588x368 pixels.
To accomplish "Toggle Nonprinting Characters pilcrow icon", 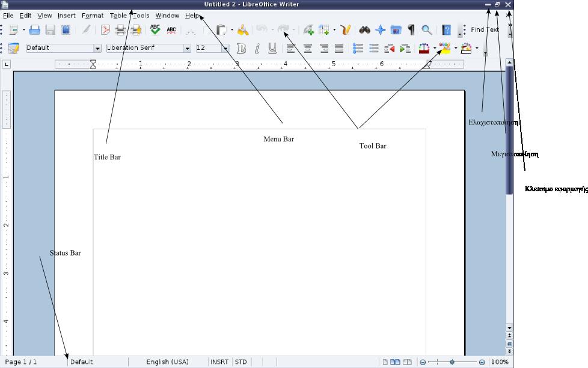I will (x=411, y=29).
